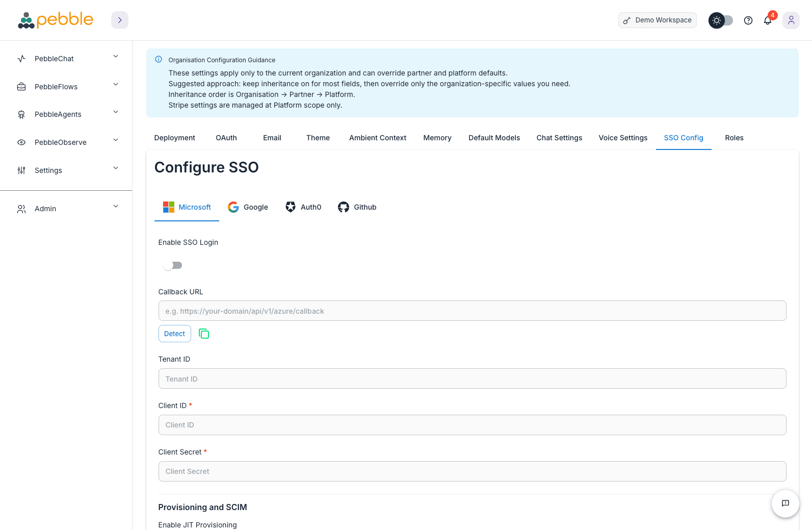The image size is (812, 530).
Task: Click the PebbleObserve sidebar label
Action: [61, 142]
